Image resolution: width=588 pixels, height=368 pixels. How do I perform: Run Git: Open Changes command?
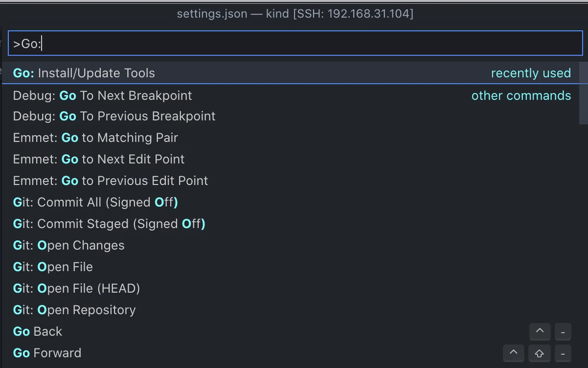click(x=290, y=245)
